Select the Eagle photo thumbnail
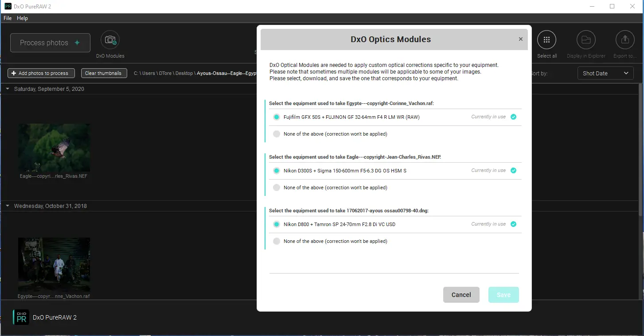 54,148
